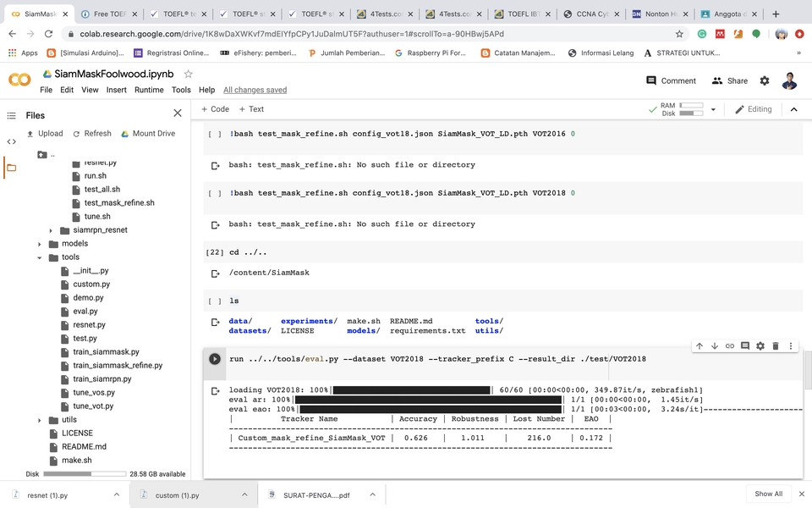Image resolution: width=812 pixels, height=508 pixels.
Task: Open the Grammarly extension icon
Action: [702, 34]
